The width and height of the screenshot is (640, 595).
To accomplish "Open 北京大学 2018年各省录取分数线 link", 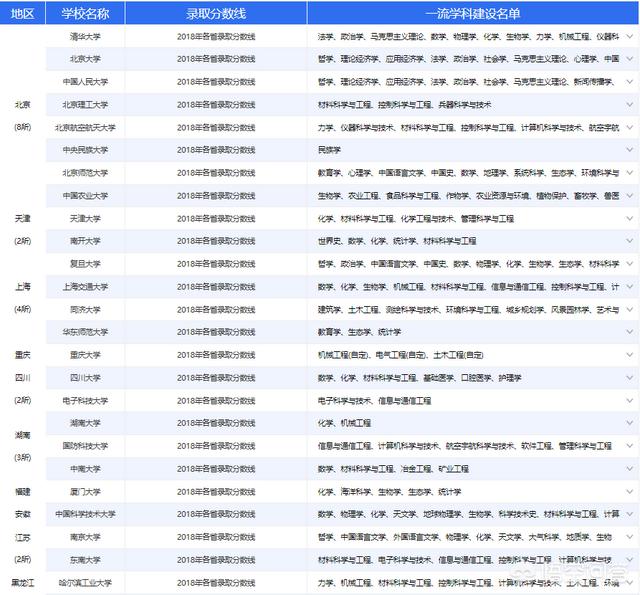I will point(216,59).
